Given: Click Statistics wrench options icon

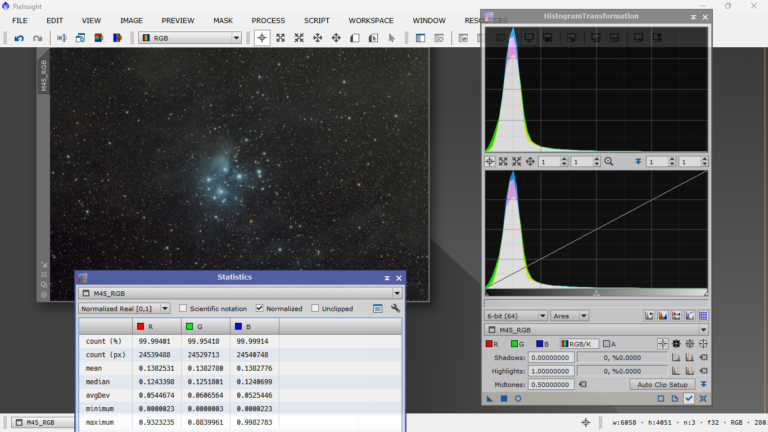Looking at the screenshot, I should (395, 309).
